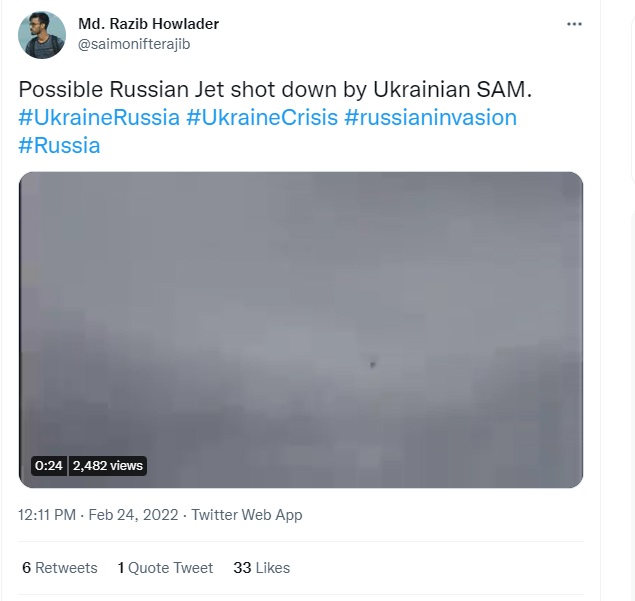Click Md. Razib Howlader's profile avatar
Viewport: 635px width, 601px height.
click(43, 34)
